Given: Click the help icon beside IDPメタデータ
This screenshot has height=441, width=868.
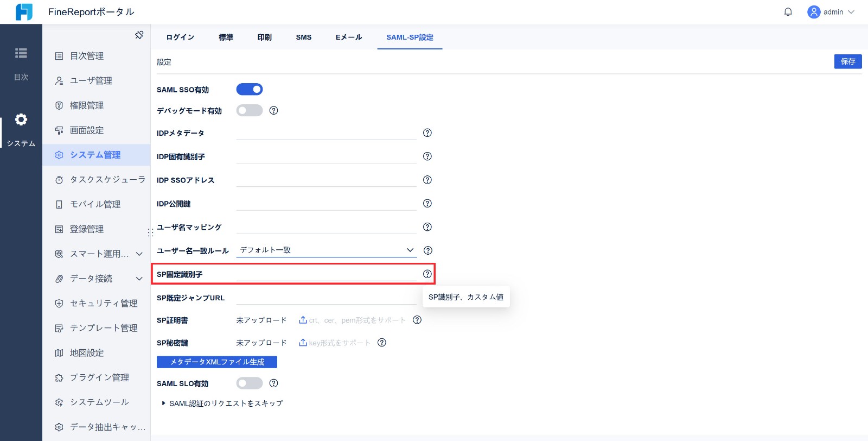Looking at the screenshot, I should click(427, 133).
